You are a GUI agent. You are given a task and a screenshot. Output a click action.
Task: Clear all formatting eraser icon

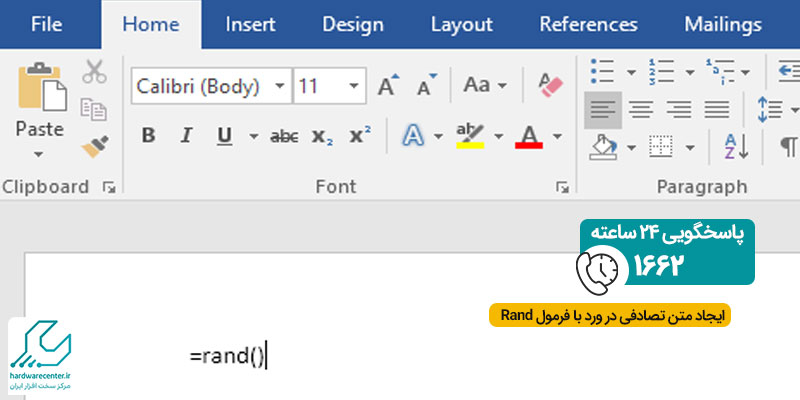click(551, 85)
